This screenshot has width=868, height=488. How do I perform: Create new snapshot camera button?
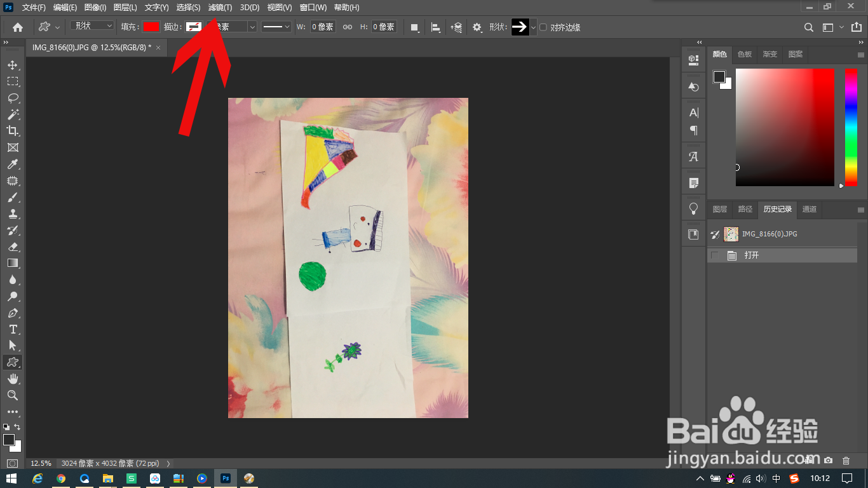click(x=828, y=460)
